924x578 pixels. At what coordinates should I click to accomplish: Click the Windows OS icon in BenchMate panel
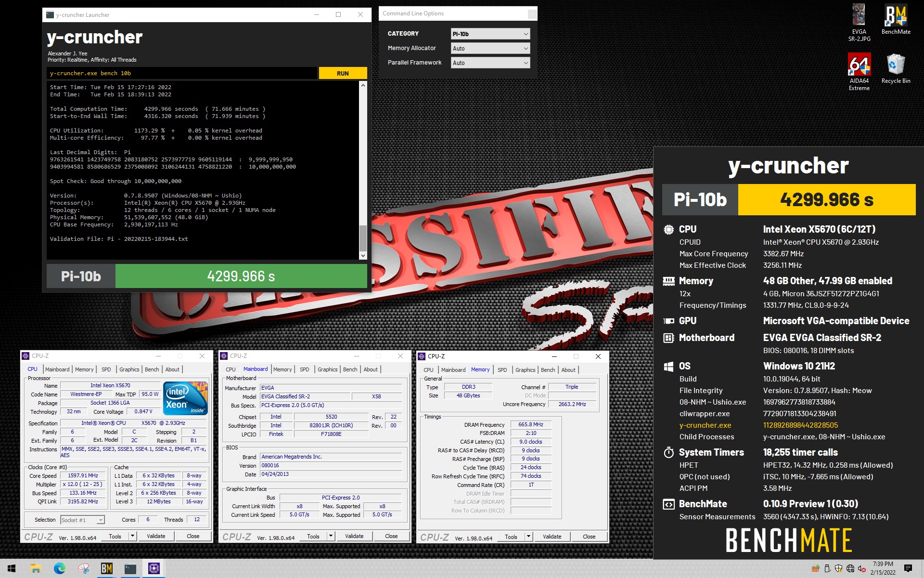click(668, 367)
